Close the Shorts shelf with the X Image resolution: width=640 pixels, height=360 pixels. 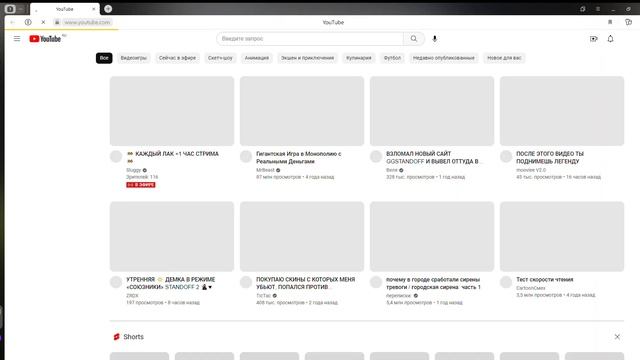pos(617,337)
